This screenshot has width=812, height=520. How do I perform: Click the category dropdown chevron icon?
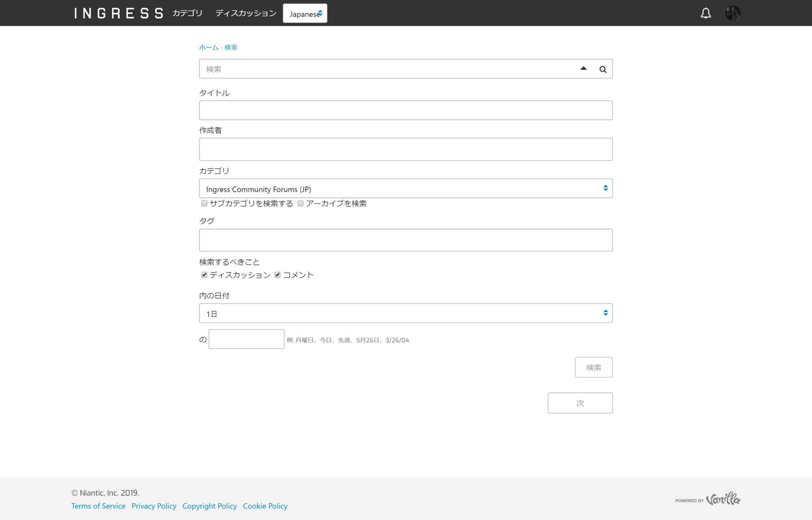pos(605,188)
